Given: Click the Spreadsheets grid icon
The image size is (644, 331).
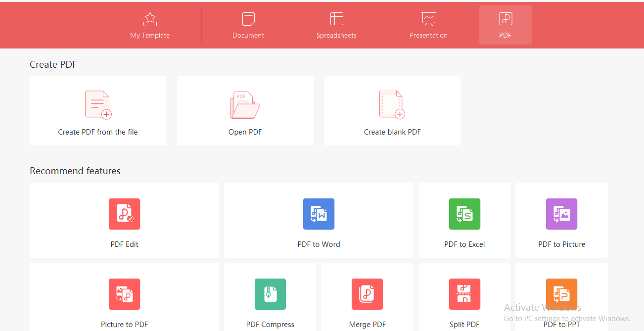Looking at the screenshot, I should pyautogui.click(x=336, y=19).
